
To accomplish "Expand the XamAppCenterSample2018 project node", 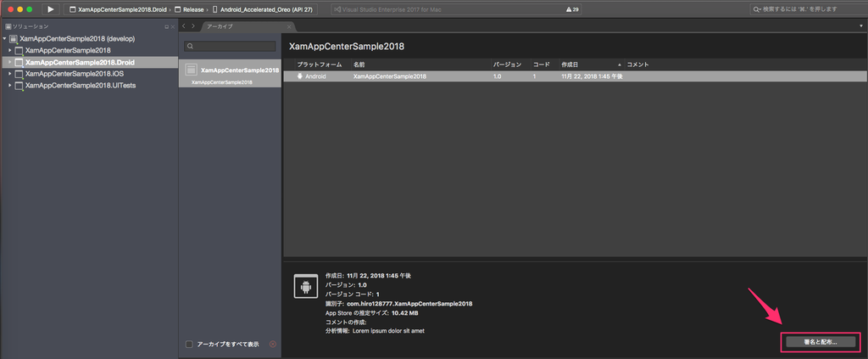I will (10, 50).
